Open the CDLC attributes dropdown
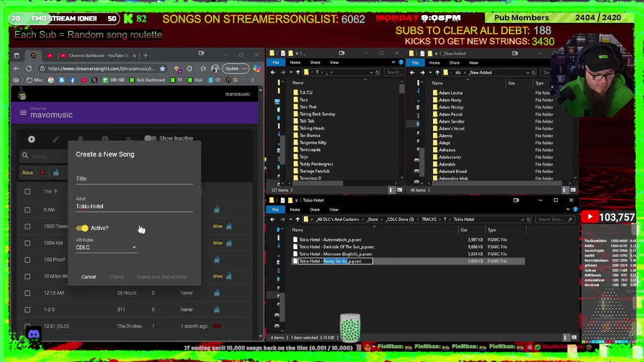 [x=106, y=247]
